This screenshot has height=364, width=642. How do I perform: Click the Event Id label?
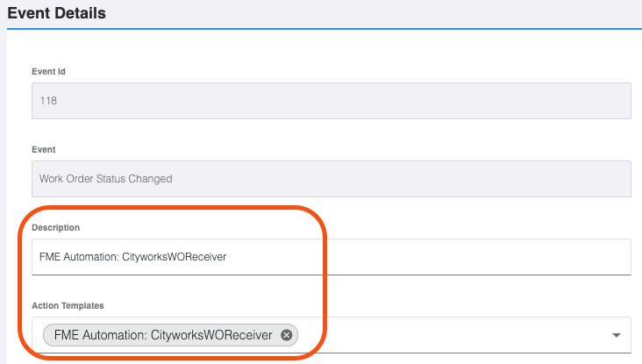click(49, 72)
